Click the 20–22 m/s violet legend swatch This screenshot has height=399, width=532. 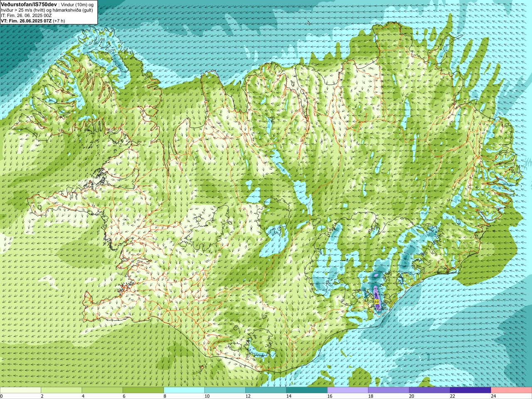[430, 390]
